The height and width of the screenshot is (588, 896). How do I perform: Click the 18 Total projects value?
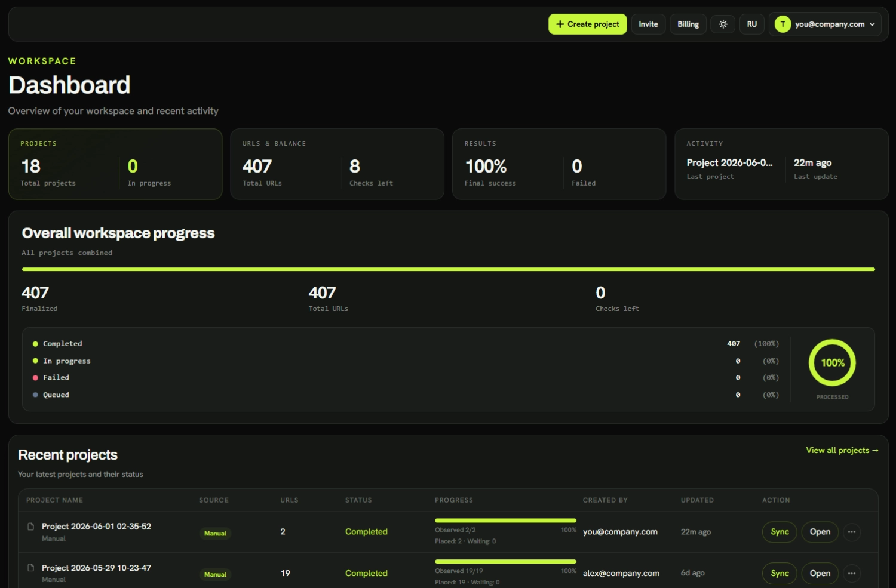tap(31, 166)
